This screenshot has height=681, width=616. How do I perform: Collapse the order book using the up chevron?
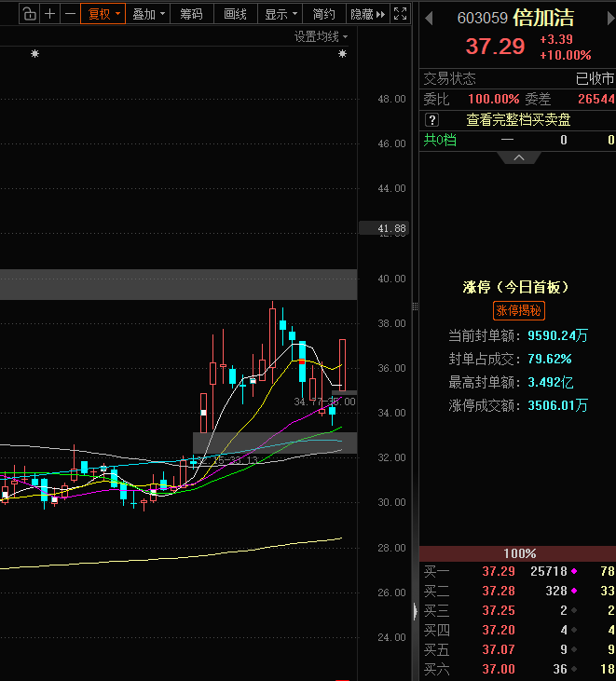coord(519,157)
